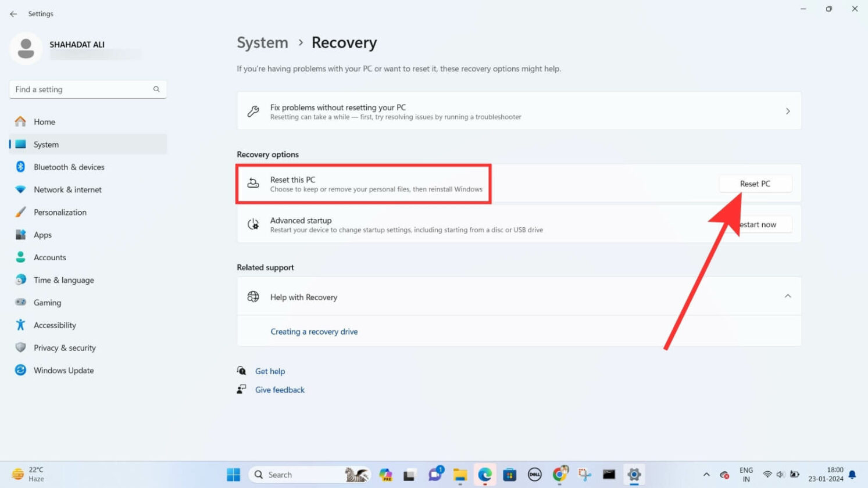Open the Creating a recovery drive link
Screen dimensions: 868x488
(x=314, y=331)
